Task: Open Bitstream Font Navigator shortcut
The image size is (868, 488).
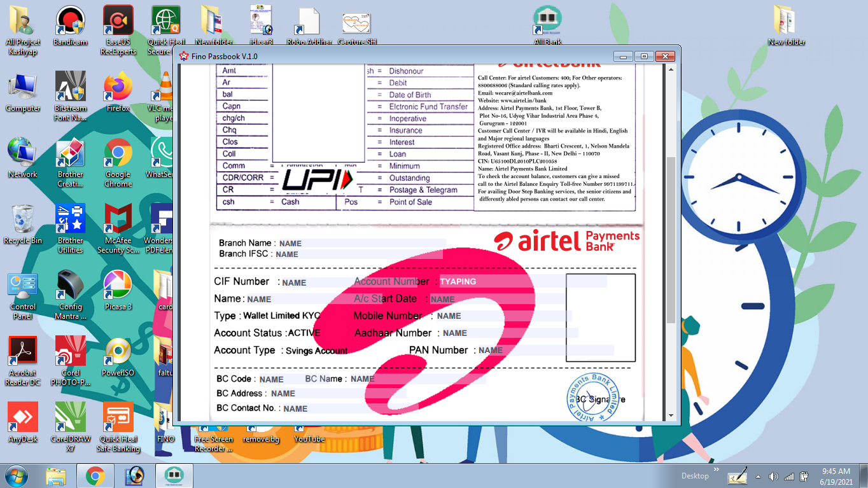Action: 71,96
